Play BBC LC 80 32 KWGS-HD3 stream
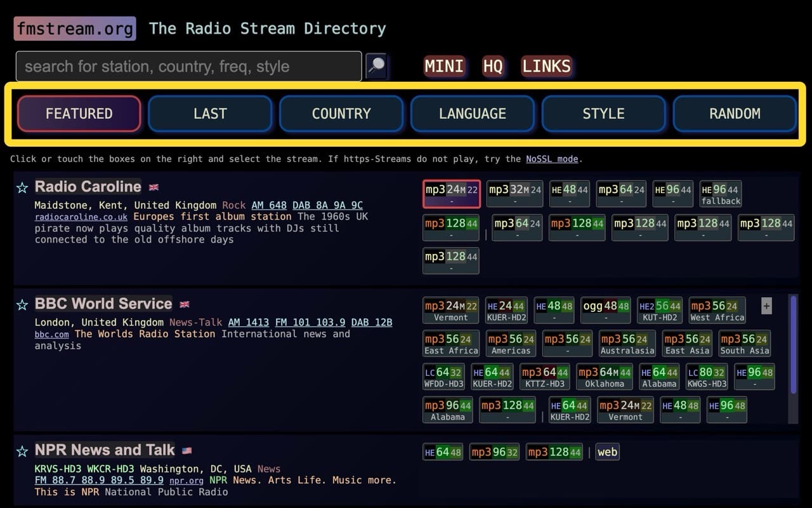This screenshot has height=508, width=812. [x=707, y=377]
